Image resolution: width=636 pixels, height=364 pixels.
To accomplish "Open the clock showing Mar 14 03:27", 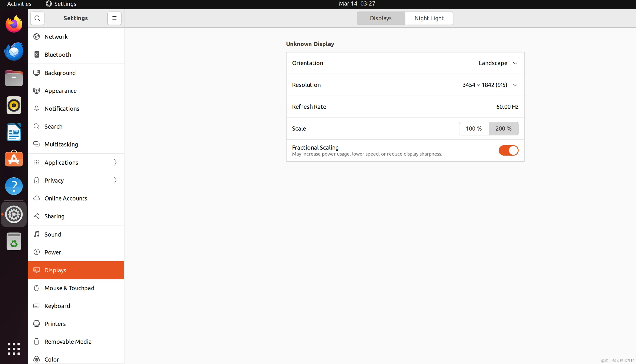I will 357,4.
